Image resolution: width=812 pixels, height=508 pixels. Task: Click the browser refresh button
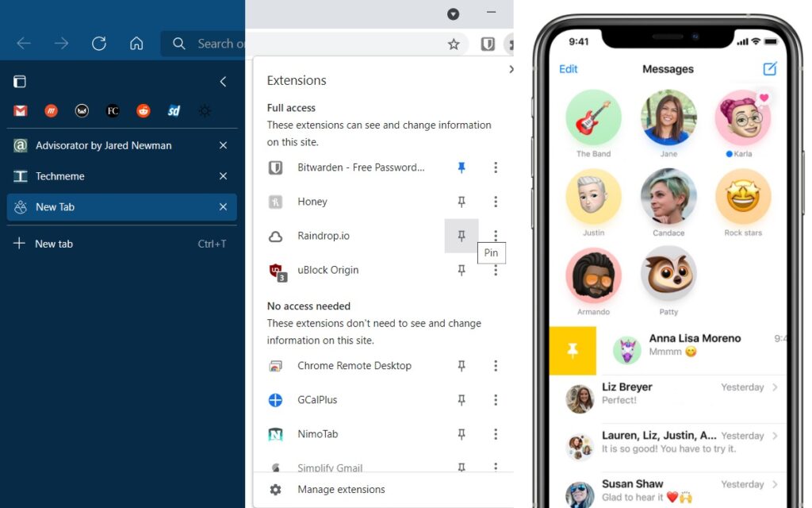pos(99,44)
